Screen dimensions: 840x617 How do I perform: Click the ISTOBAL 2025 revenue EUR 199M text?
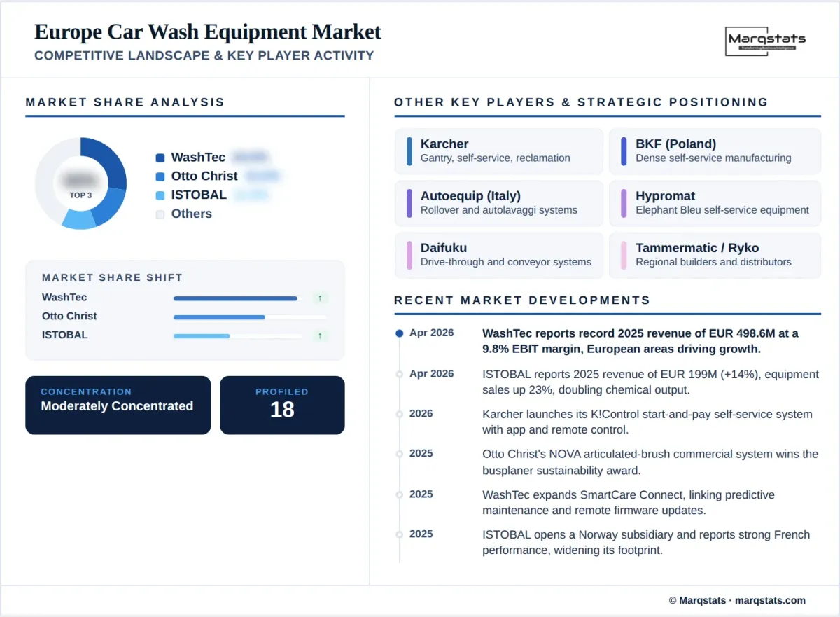[x=650, y=382]
